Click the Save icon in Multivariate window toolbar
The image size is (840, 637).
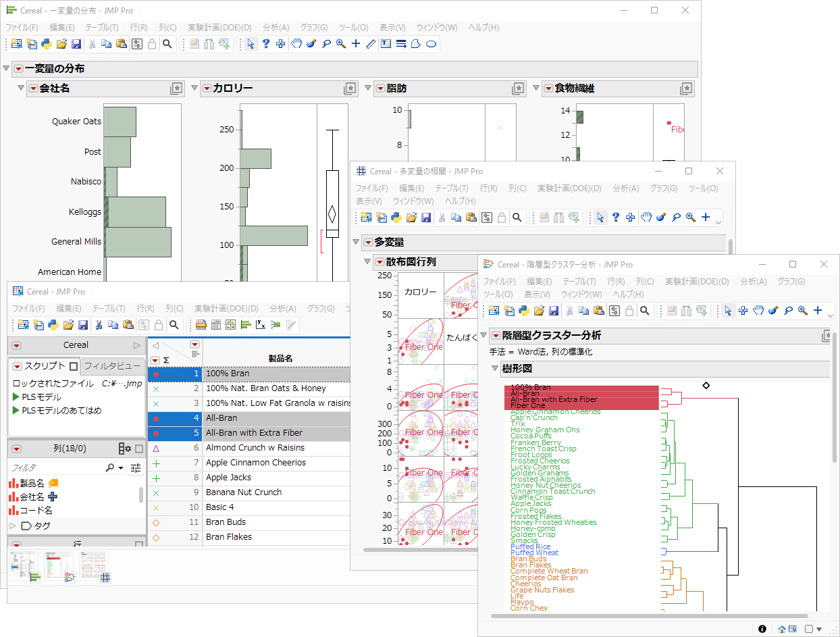426,218
